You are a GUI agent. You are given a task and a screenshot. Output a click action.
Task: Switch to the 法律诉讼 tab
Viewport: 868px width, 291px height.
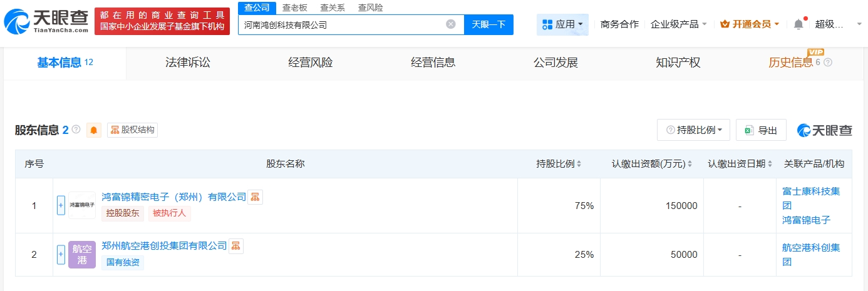(188, 63)
